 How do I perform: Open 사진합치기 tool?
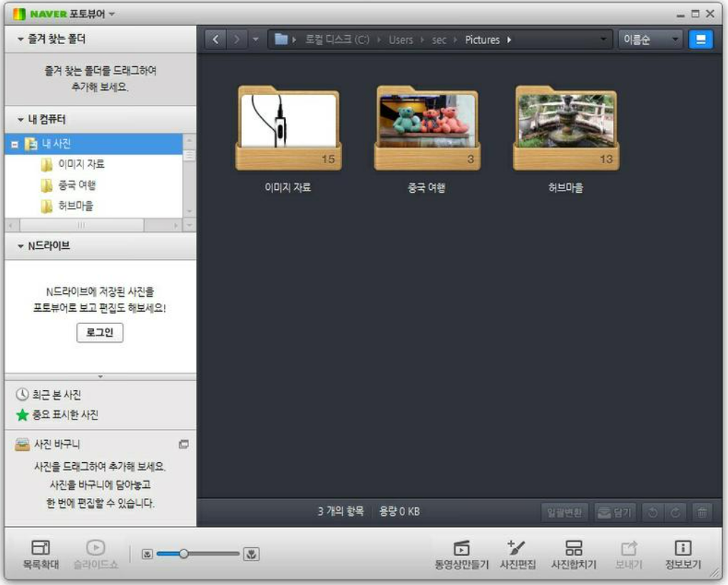point(574,555)
